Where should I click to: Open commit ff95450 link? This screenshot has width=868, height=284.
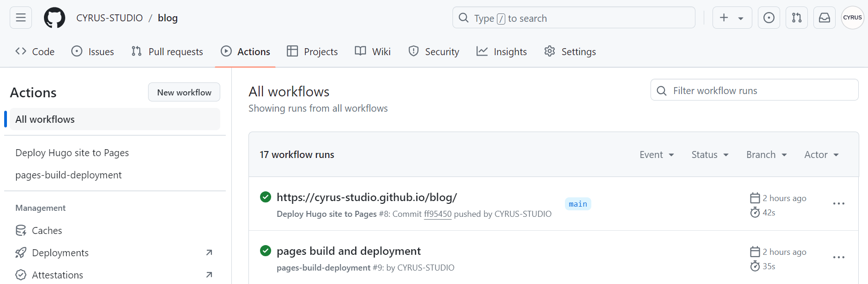(437, 214)
